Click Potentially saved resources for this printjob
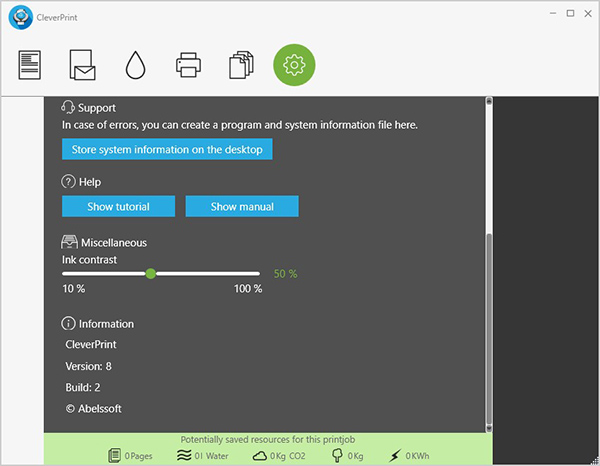 tap(268, 439)
